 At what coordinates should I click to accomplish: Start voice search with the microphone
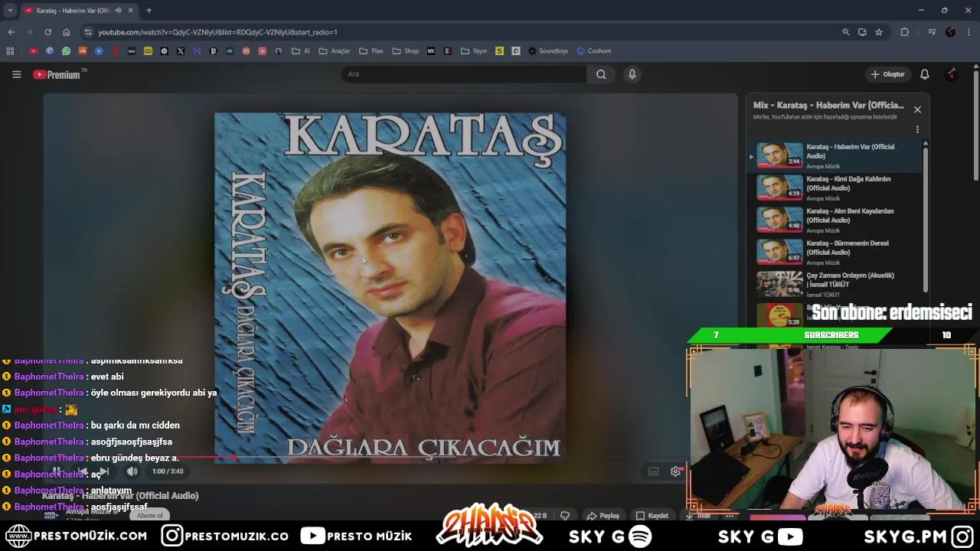632,74
